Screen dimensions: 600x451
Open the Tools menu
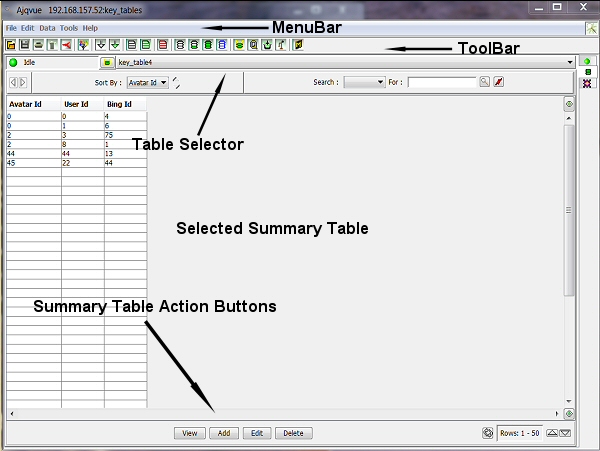click(x=68, y=28)
